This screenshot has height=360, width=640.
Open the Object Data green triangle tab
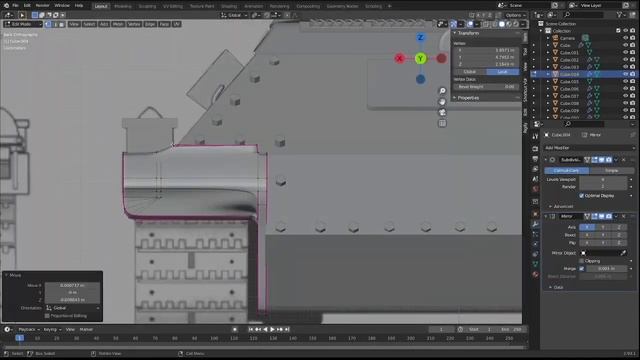(535, 264)
